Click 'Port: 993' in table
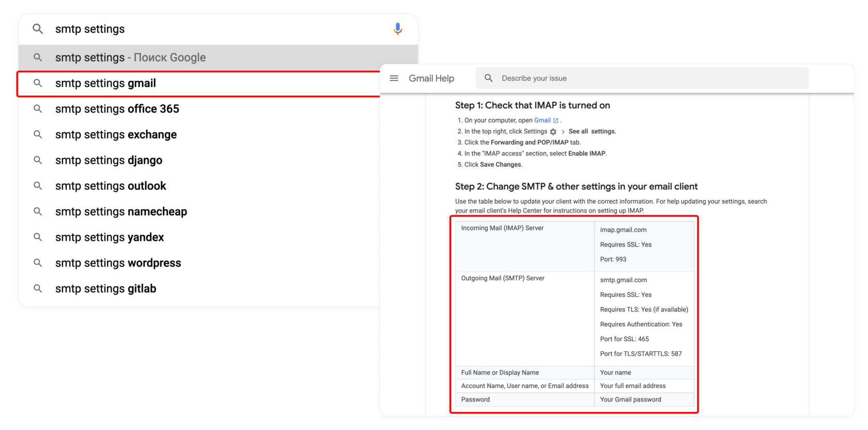This screenshot has width=868, height=430. click(x=613, y=259)
